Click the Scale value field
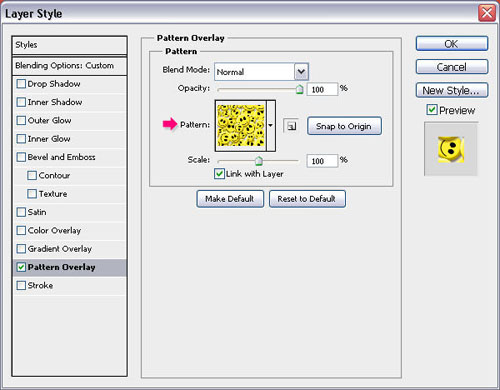This screenshot has width=500, height=390. tap(322, 161)
